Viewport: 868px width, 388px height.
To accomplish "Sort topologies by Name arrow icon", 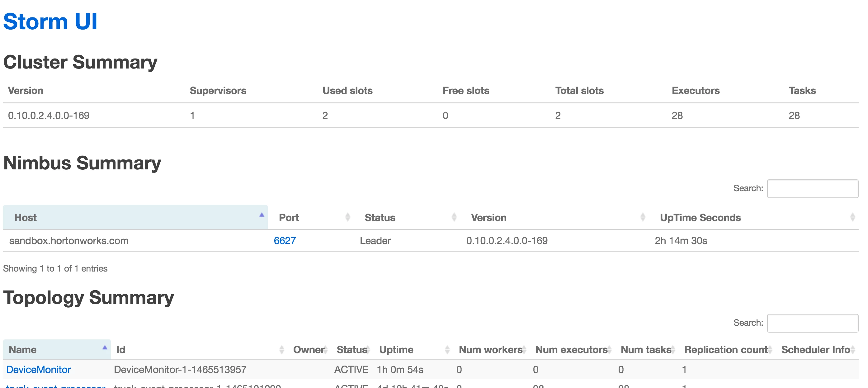I will pos(105,347).
